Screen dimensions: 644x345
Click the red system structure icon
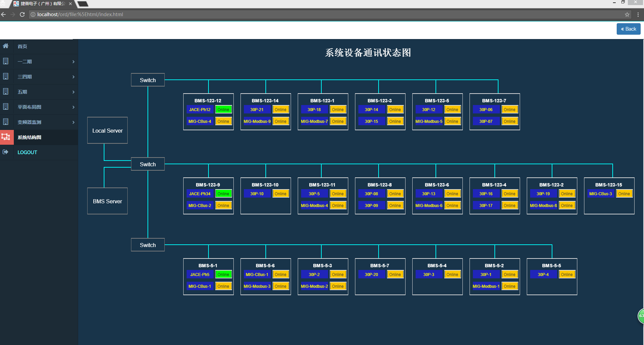pyautogui.click(x=6, y=137)
